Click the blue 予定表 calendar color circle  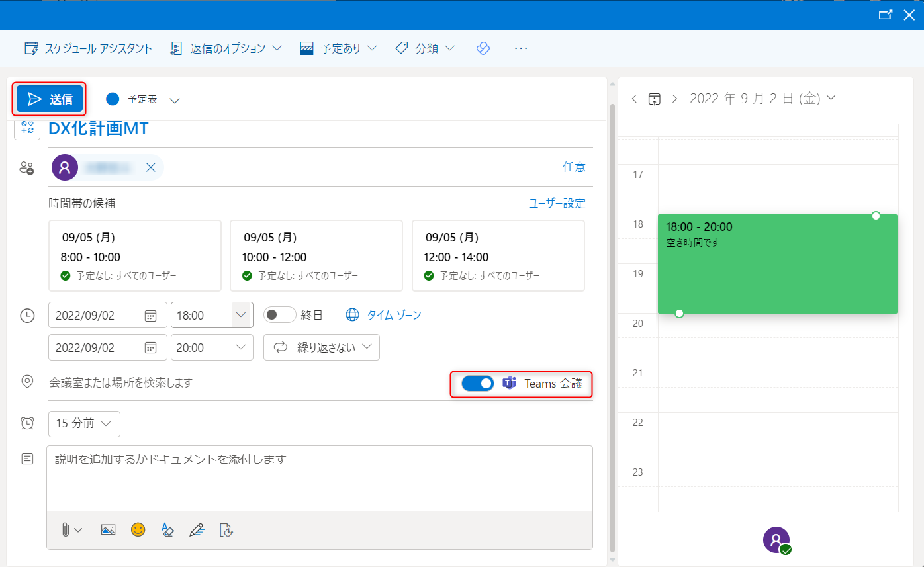pyautogui.click(x=113, y=99)
